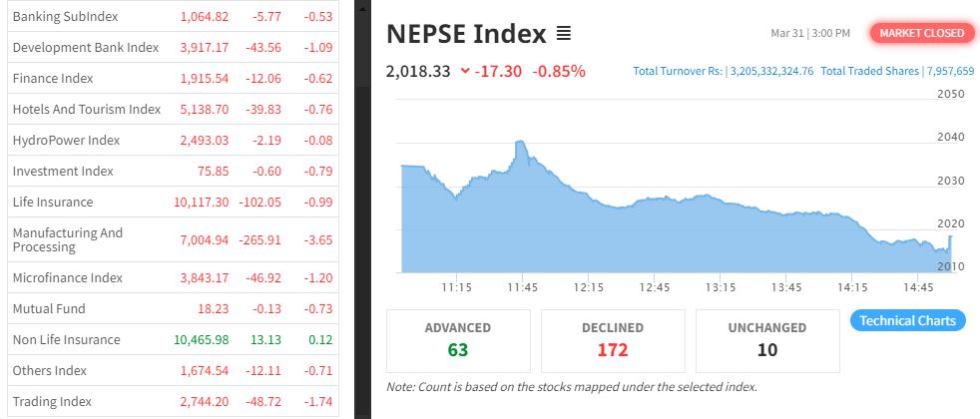Open Non Life Insurance index
Image resolution: width=980 pixels, height=419 pixels.
(x=66, y=340)
